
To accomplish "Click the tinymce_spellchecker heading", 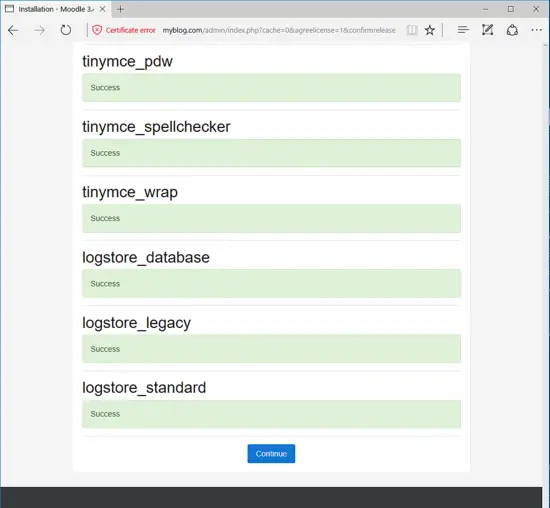I will [x=156, y=127].
